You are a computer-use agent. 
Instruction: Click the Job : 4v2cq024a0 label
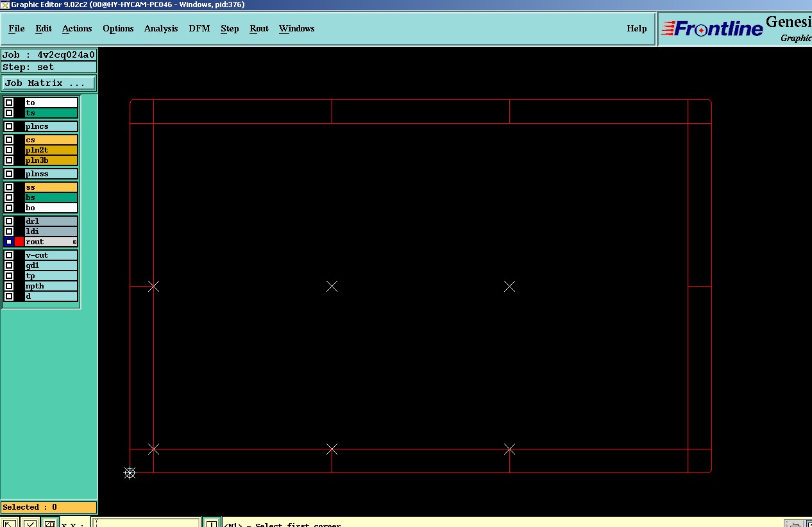point(49,55)
